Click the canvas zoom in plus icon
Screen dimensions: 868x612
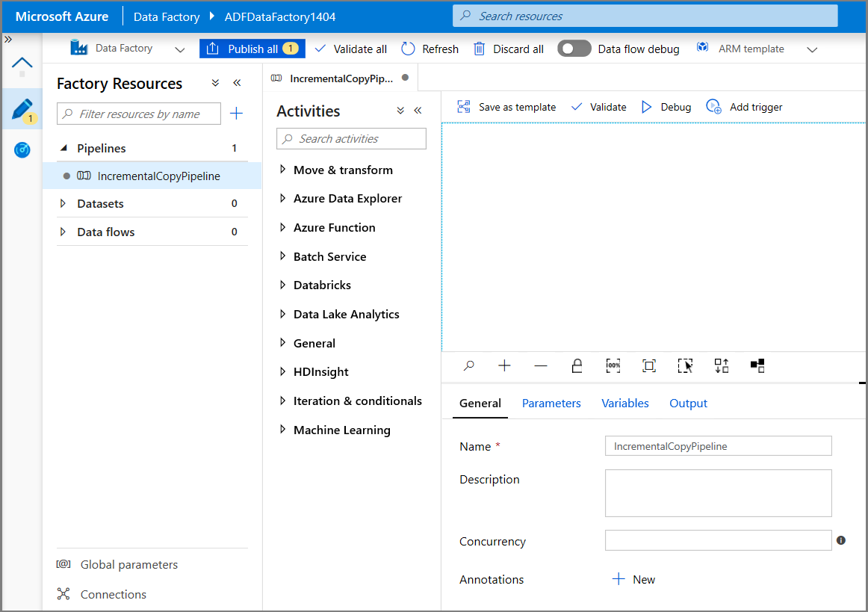(x=504, y=365)
